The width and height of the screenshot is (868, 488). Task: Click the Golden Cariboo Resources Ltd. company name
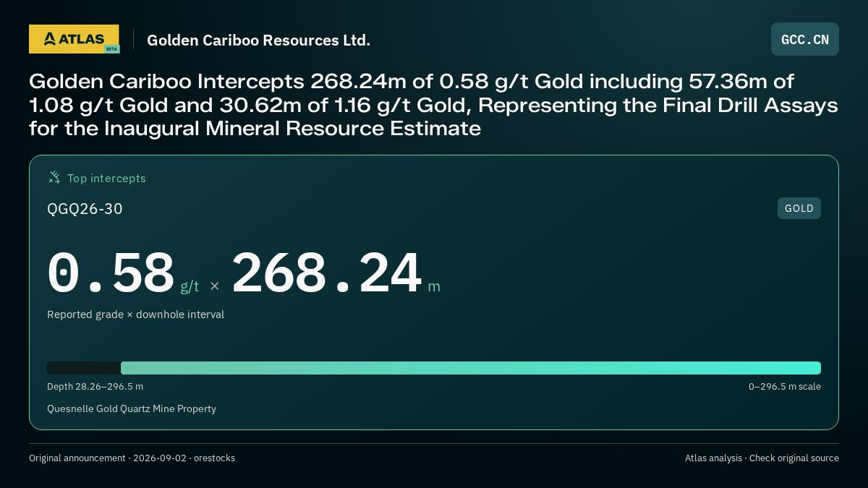(x=258, y=40)
